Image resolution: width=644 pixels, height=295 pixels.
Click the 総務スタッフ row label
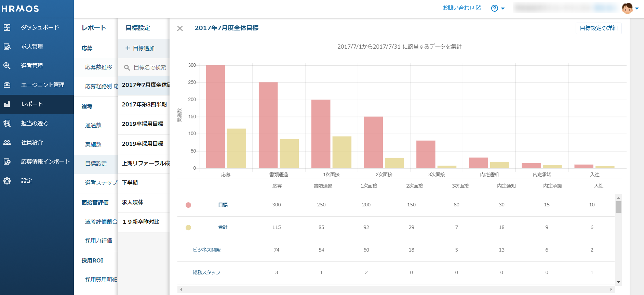pos(206,272)
